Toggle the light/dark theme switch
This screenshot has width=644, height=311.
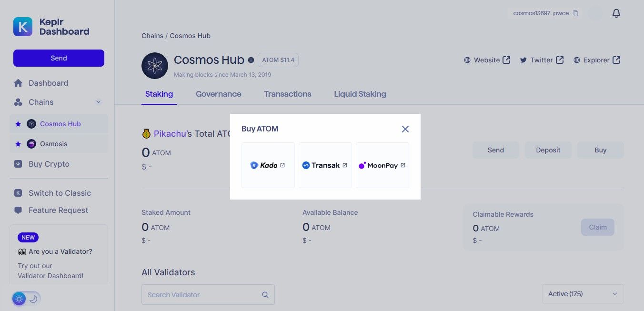[26, 299]
